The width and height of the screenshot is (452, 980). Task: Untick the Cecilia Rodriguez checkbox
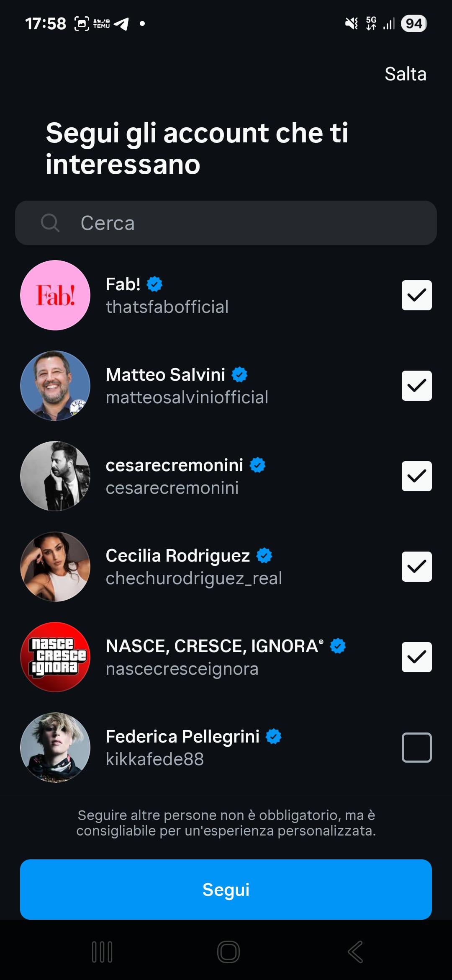coord(416,567)
